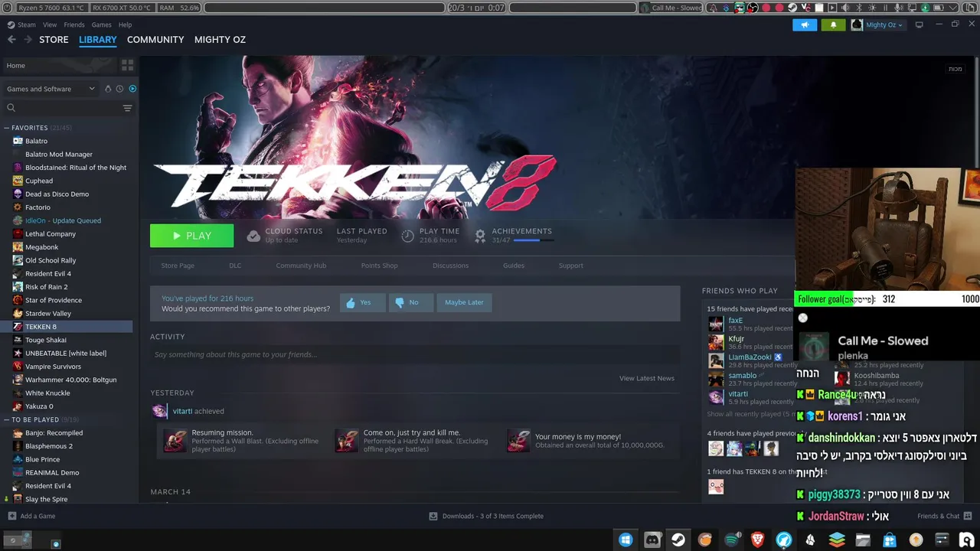Go back with the left arrow
Screen dimensions: 980x551
click(x=11, y=40)
